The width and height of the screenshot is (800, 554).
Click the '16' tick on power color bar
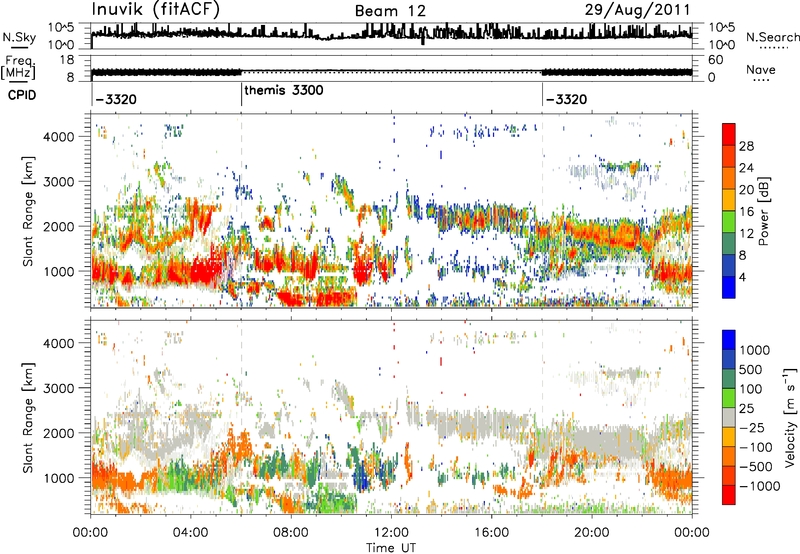(x=746, y=212)
